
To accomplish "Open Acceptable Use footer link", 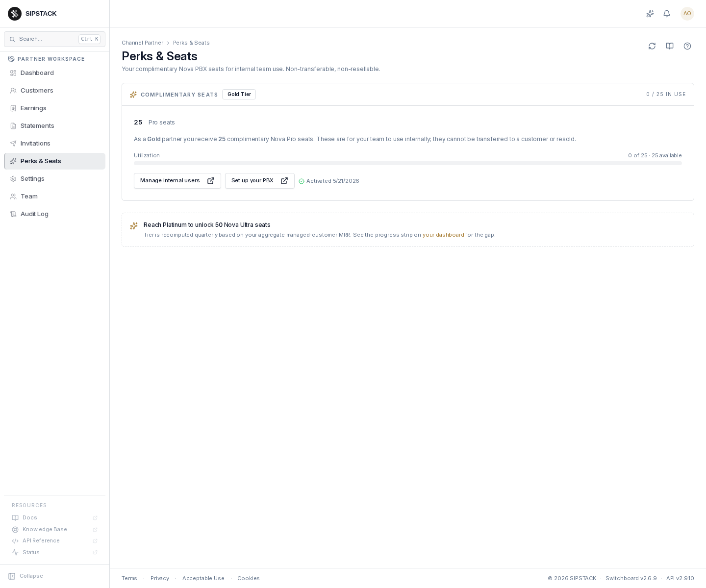I will [x=203, y=579].
